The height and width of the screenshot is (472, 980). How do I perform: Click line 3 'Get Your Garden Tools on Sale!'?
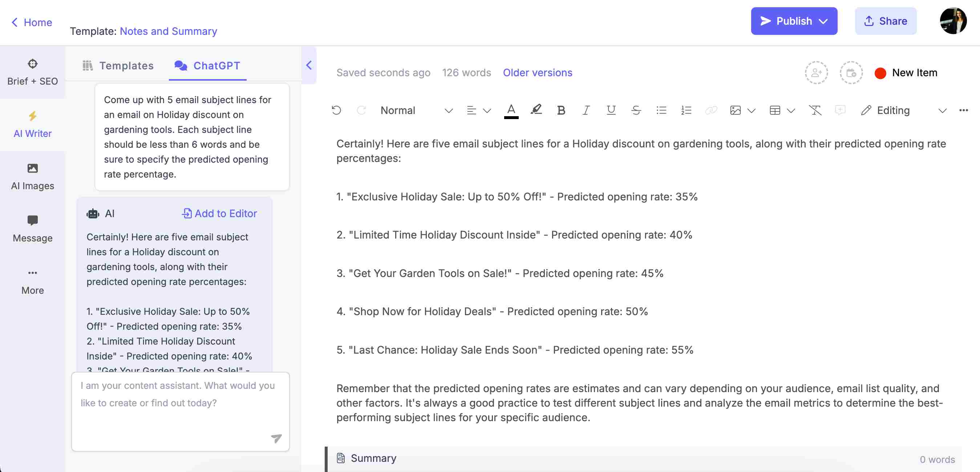[x=499, y=273]
